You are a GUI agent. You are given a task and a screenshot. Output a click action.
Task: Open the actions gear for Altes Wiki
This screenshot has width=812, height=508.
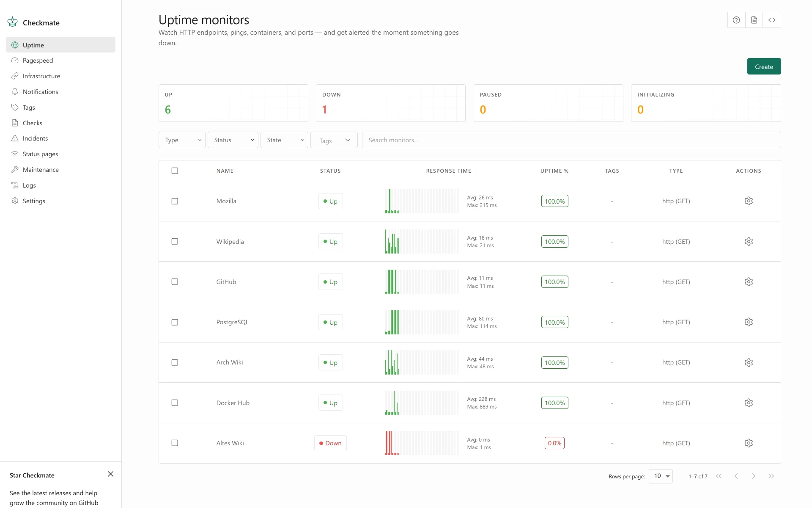749,443
